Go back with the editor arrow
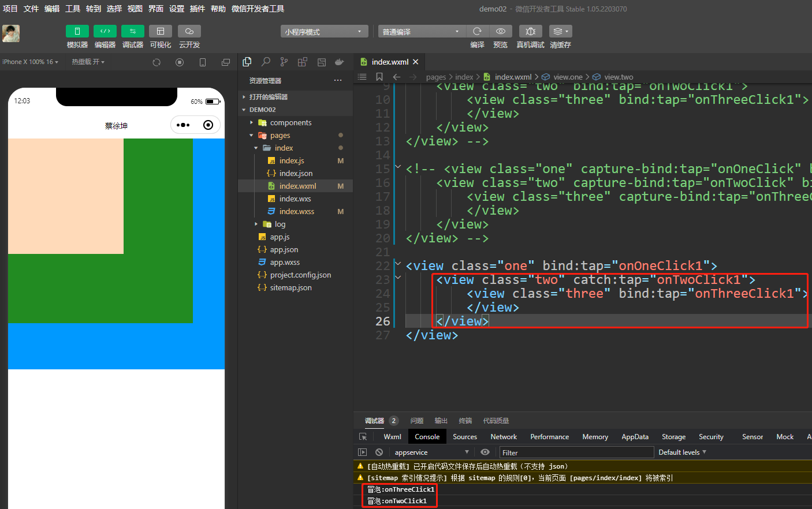The image size is (812, 509). [397, 77]
